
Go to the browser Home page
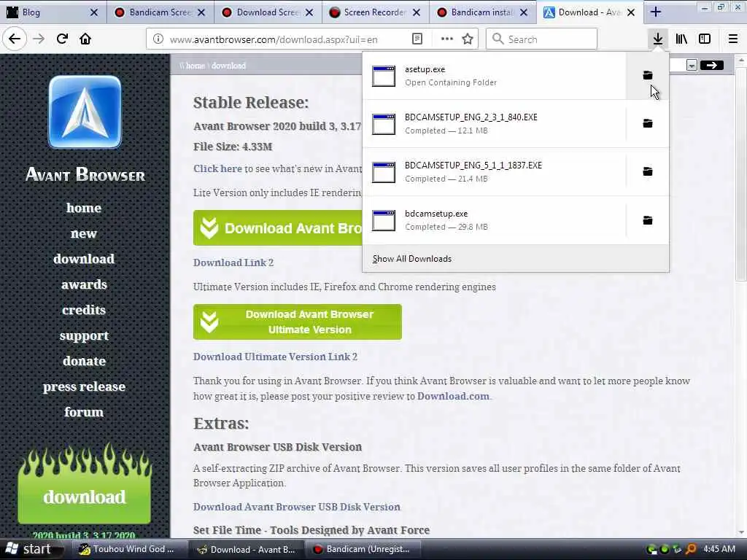tap(85, 39)
